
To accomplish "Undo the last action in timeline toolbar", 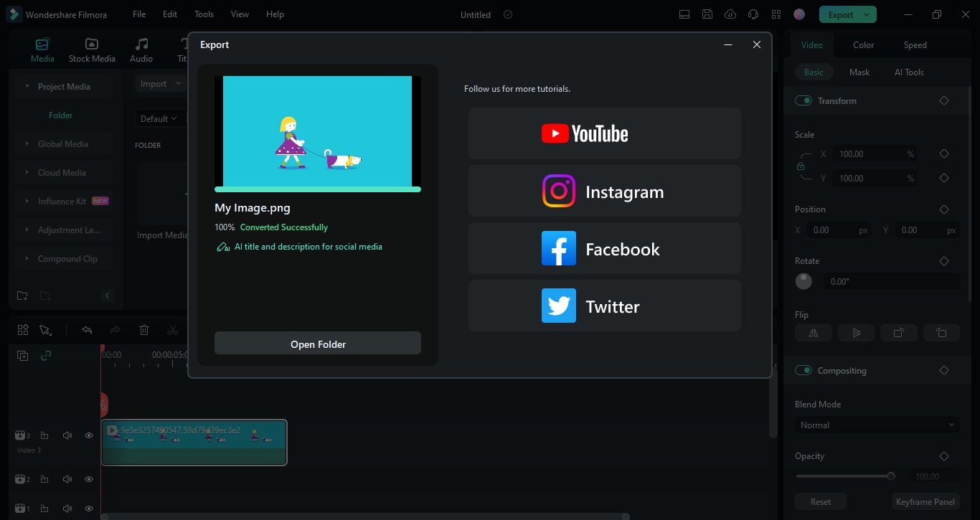I will [87, 330].
